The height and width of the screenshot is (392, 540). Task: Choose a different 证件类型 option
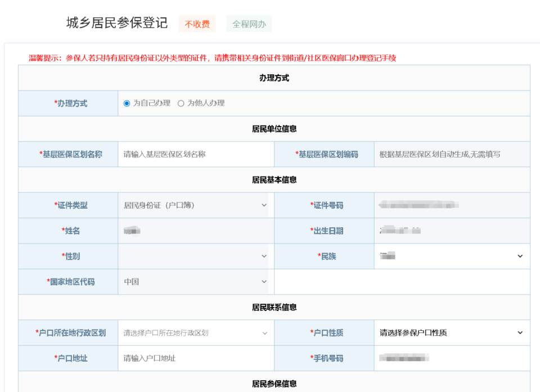click(194, 205)
